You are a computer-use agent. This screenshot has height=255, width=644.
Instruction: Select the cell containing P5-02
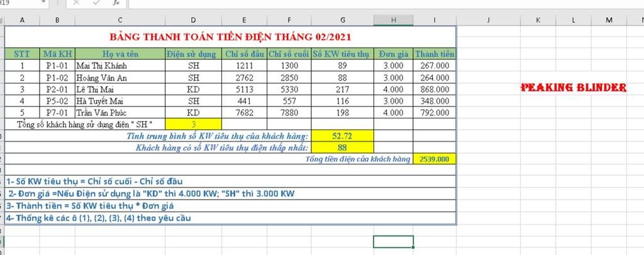57,101
